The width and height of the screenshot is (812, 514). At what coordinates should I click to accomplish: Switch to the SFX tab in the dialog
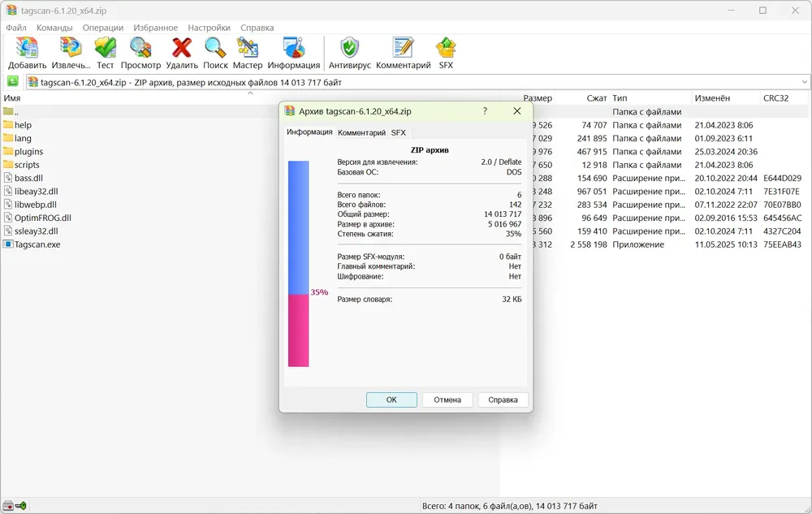pos(398,133)
